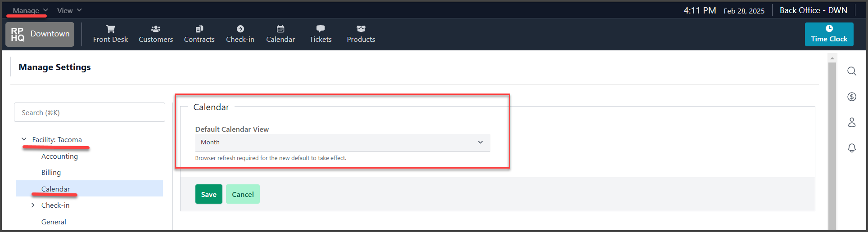Open Contracts from the toolbar
This screenshot has width=868, height=232.
[199, 34]
